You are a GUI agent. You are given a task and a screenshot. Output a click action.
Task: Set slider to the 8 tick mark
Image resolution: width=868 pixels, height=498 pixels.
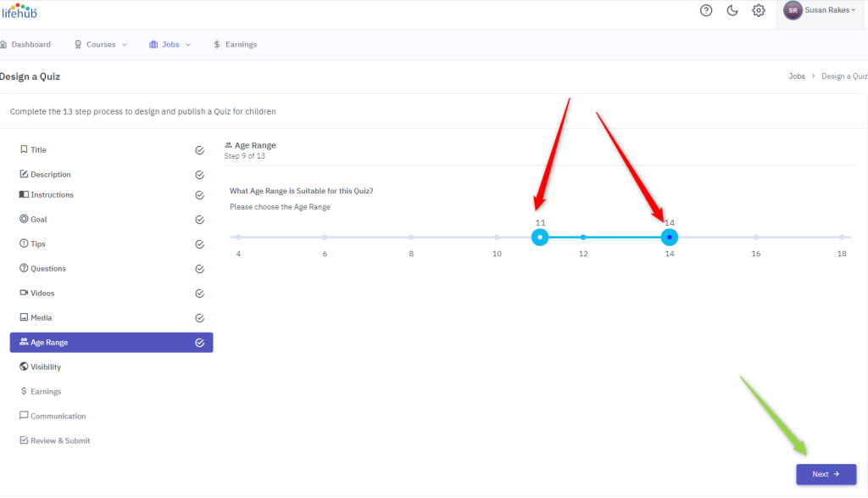(x=411, y=237)
